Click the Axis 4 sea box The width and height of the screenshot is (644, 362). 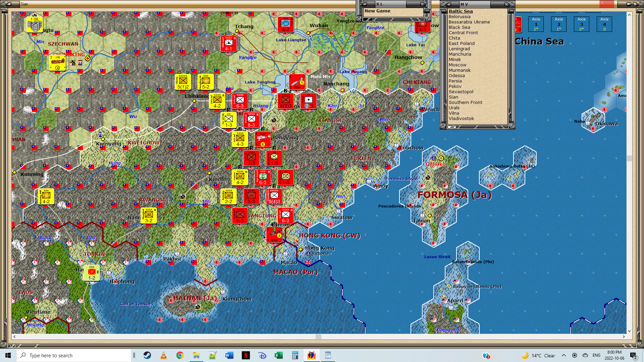[604, 24]
